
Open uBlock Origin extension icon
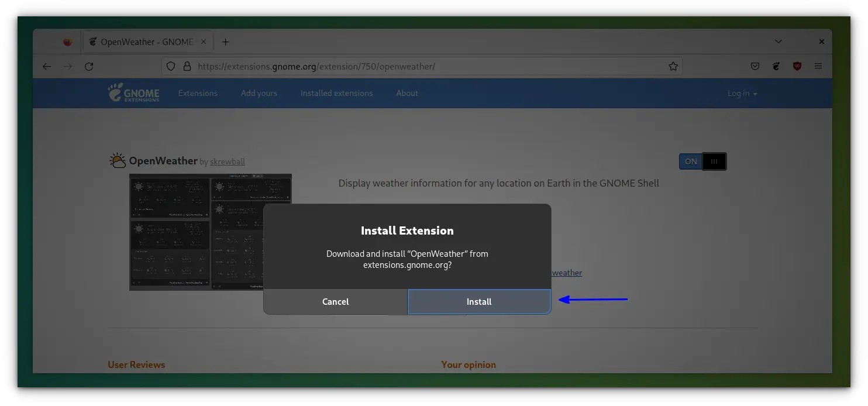pyautogui.click(x=797, y=67)
